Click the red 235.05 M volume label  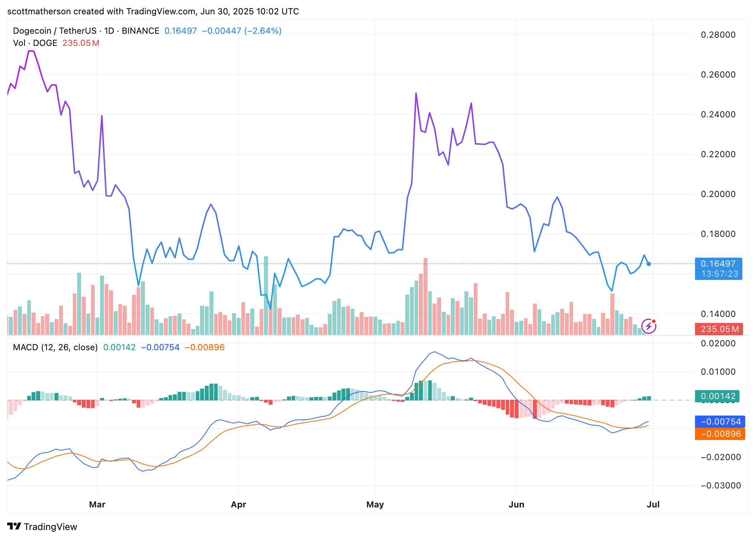[718, 329]
